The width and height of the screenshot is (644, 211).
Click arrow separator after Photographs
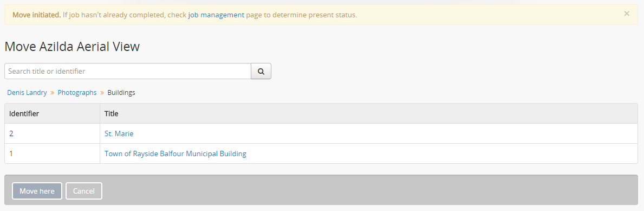coord(102,93)
